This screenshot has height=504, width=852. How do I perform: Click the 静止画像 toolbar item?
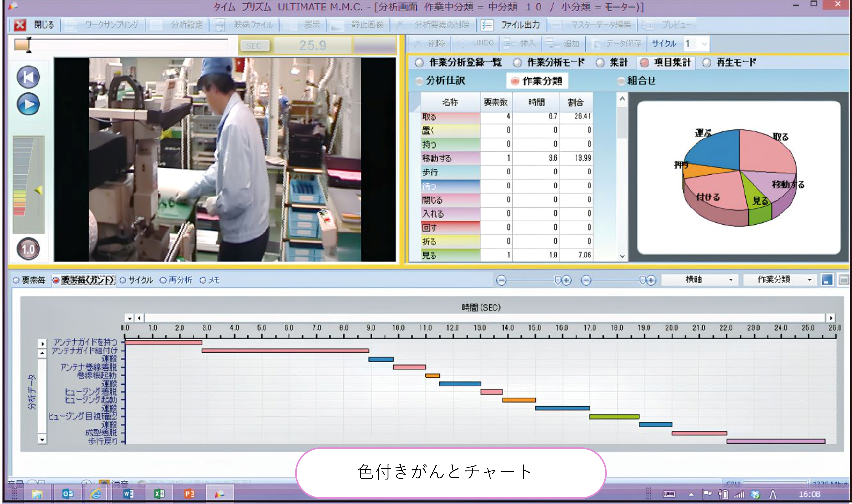(358, 25)
